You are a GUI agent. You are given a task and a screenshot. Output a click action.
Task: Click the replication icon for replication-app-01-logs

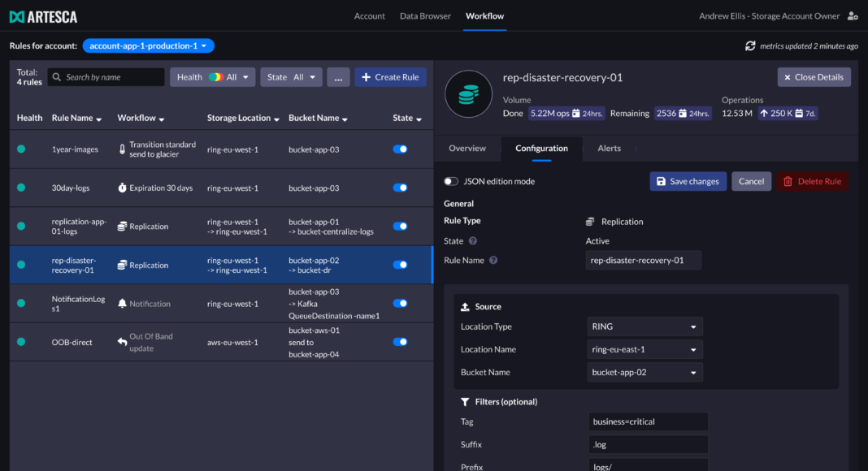coord(123,226)
